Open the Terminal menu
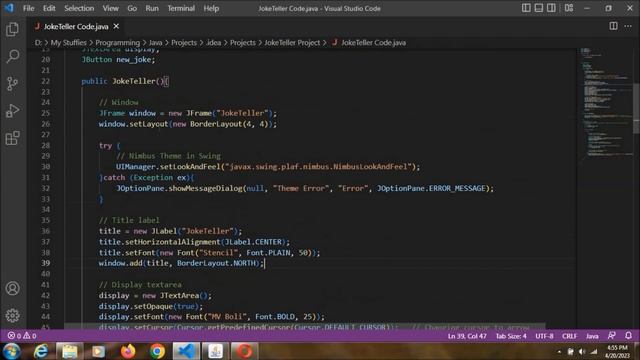 click(181, 8)
